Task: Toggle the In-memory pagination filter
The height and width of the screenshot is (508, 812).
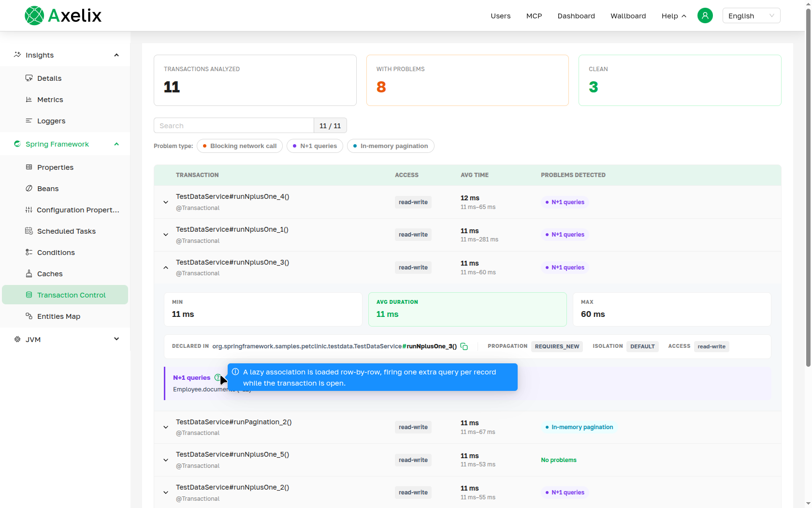Action: point(391,146)
